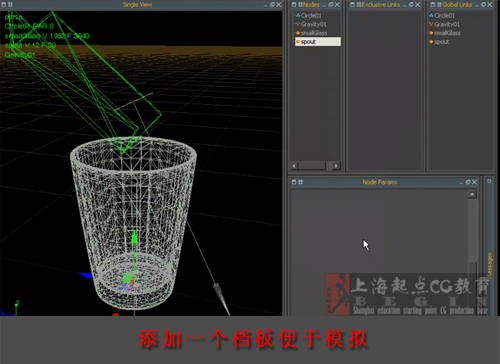Click the small icon atop the Messages side panel
This screenshot has height=364, width=500.
pos(489,181)
